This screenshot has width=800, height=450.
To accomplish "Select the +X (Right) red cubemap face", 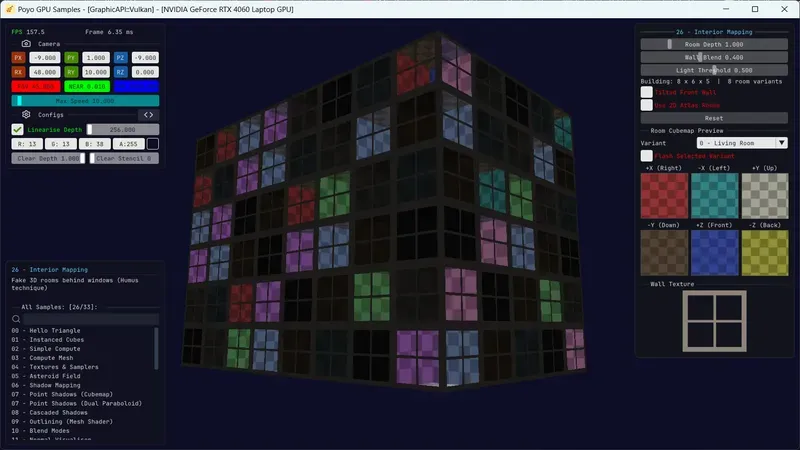I will 664,196.
